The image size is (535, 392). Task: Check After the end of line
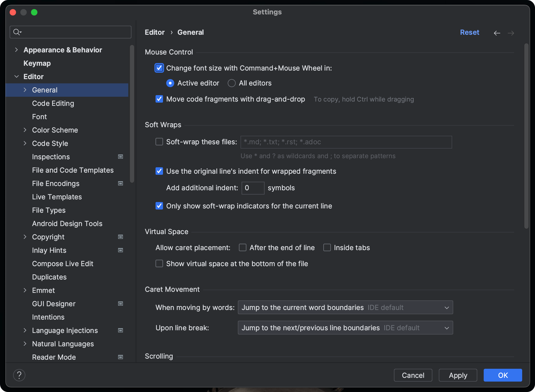point(243,248)
